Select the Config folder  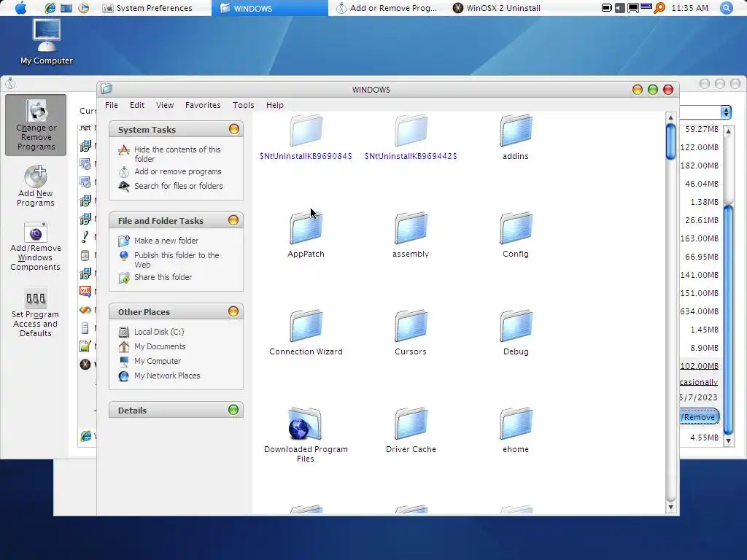(516, 235)
